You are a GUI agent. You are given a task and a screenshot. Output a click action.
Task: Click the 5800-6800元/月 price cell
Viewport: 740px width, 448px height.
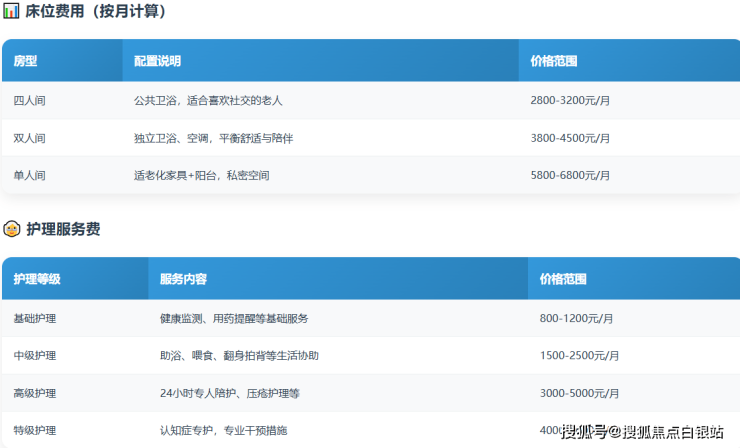[570, 175]
